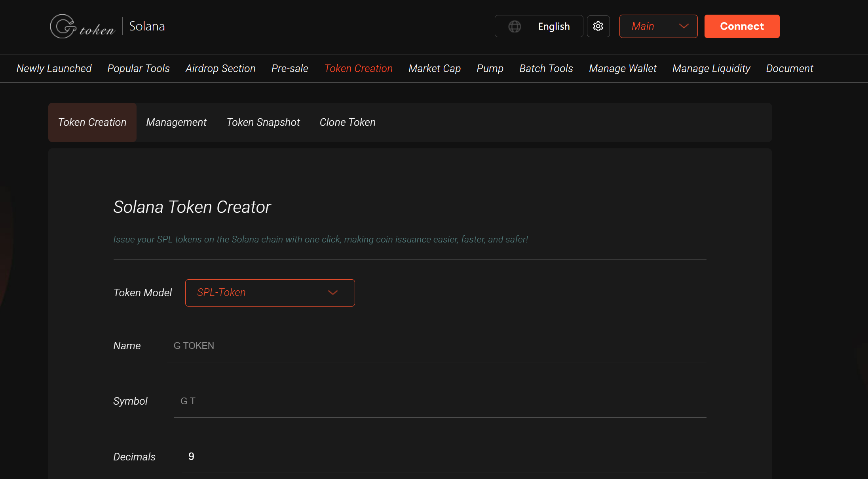Open the Token Model dropdown
Image resolution: width=868 pixels, height=479 pixels.
pos(270,293)
